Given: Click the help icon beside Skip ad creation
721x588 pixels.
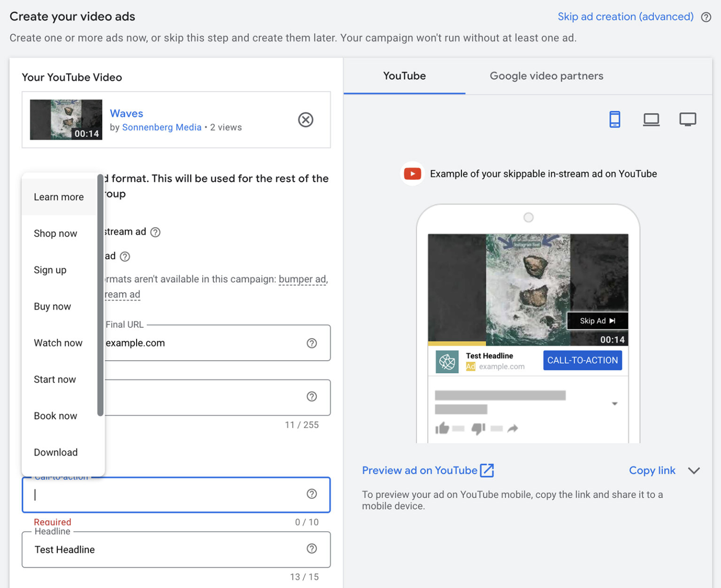Looking at the screenshot, I should click(x=706, y=17).
